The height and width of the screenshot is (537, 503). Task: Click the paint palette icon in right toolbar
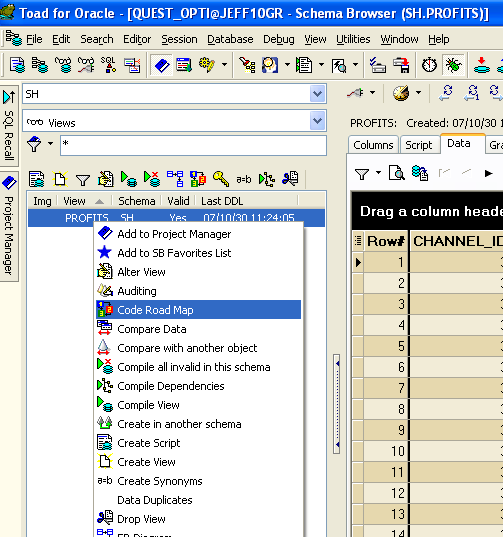401,93
